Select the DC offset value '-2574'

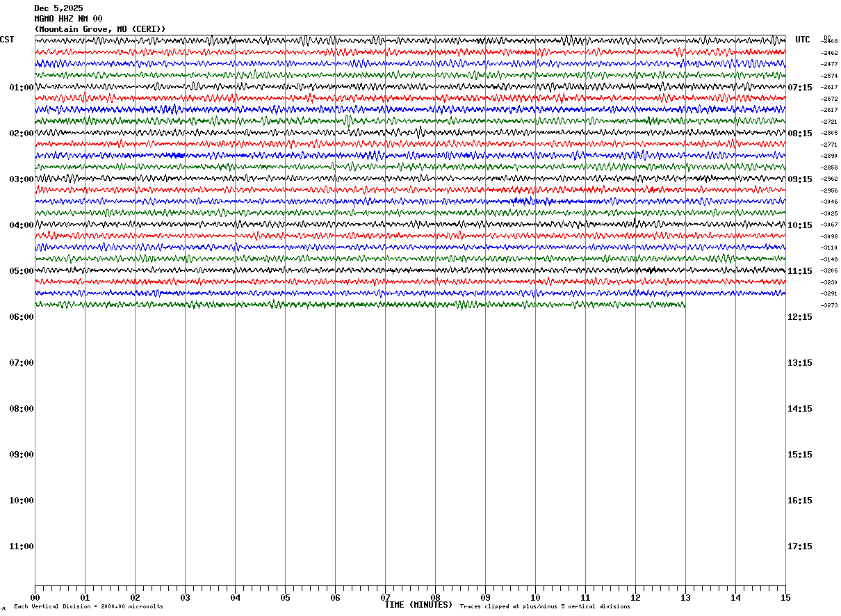[x=829, y=76]
